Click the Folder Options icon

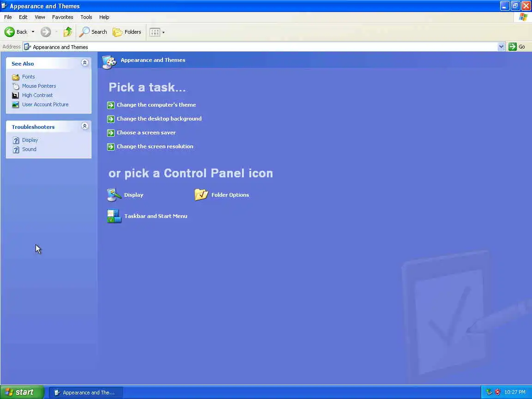[201, 195]
